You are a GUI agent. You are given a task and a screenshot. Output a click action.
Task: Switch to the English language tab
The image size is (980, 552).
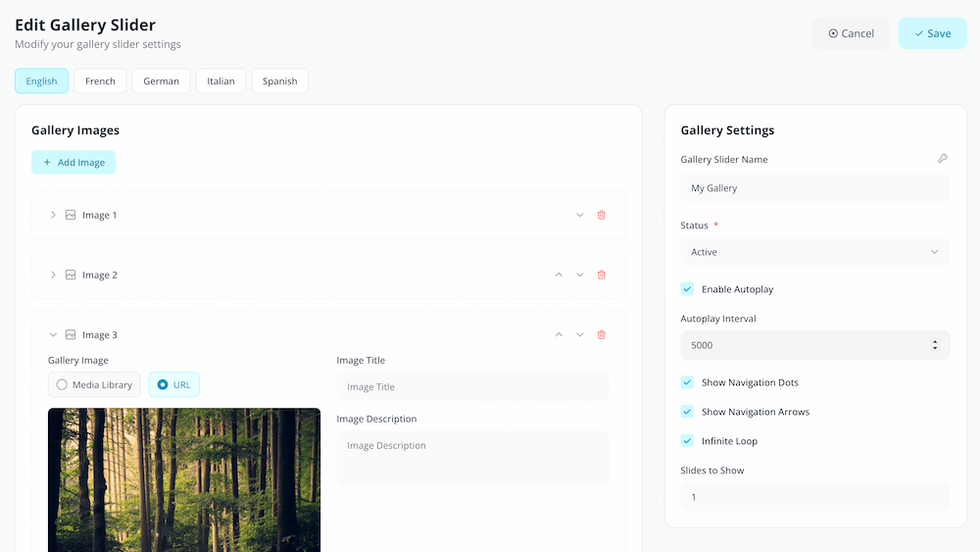tap(41, 81)
